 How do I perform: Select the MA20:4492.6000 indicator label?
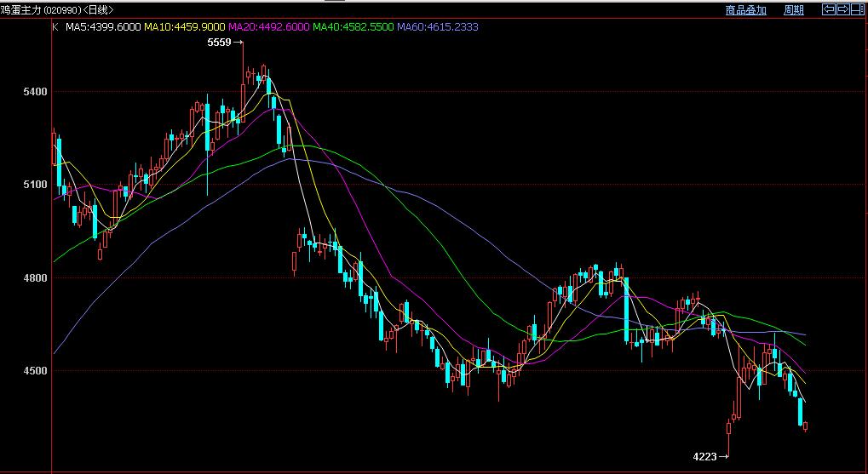pyautogui.click(x=269, y=26)
